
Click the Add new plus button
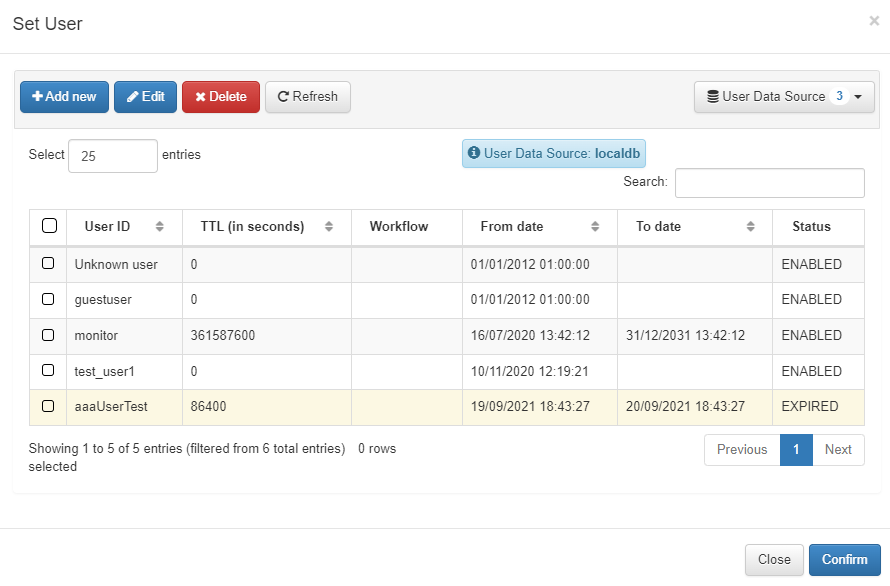point(64,97)
